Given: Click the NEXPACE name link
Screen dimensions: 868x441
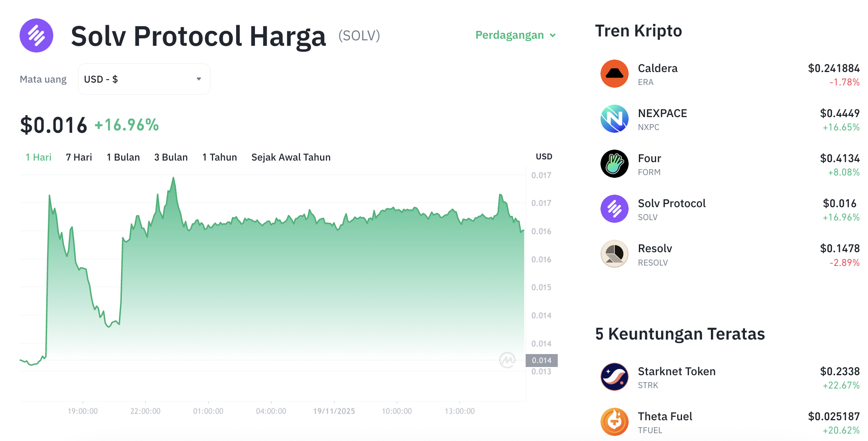Looking at the screenshot, I should click(662, 113).
